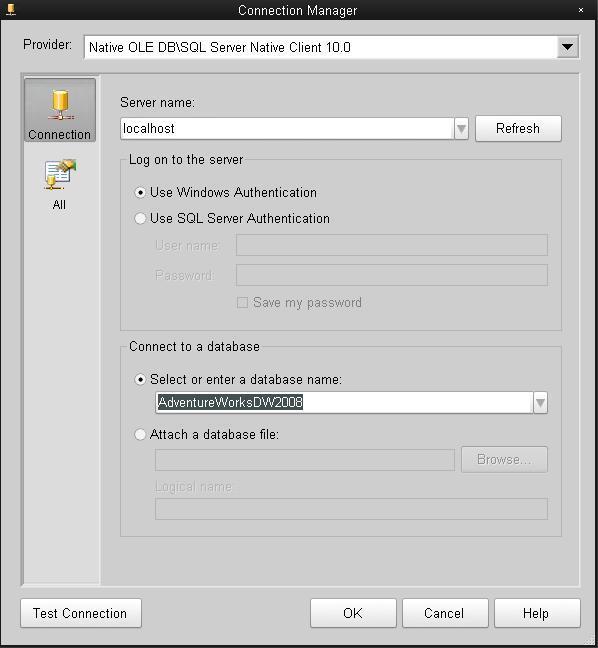Click the Connect to a database heading
Image resolution: width=598 pixels, height=648 pixels.
(x=194, y=346)
